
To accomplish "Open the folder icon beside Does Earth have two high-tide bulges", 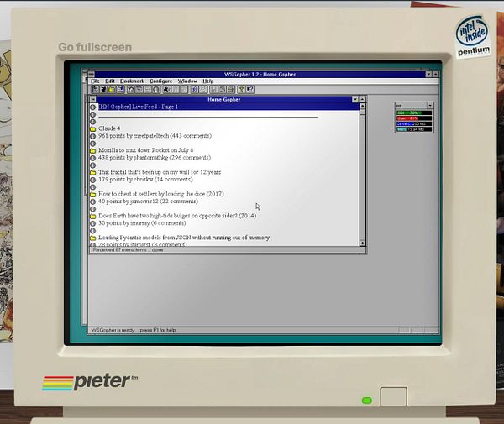I will pyautogui.click(x=93, y=216).
